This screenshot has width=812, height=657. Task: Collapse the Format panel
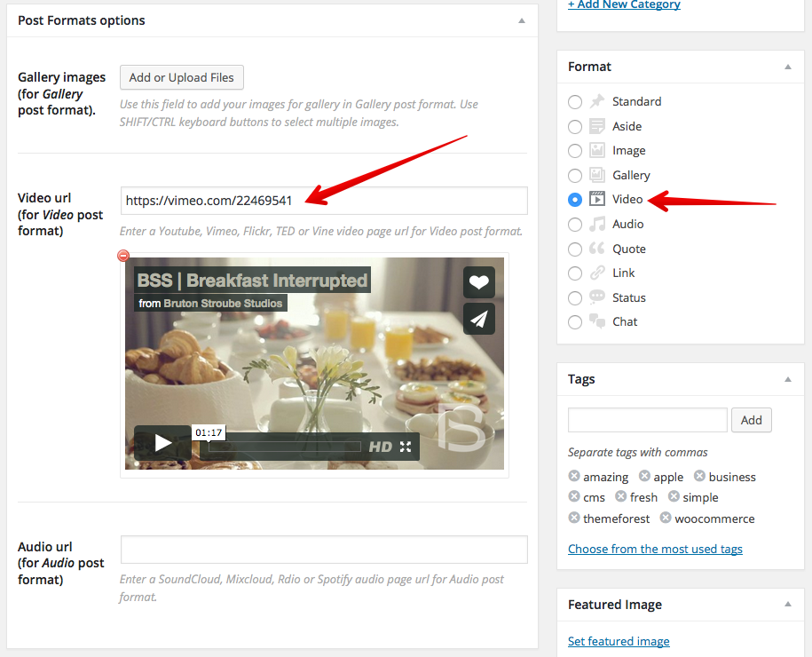(x=787, y=67)
